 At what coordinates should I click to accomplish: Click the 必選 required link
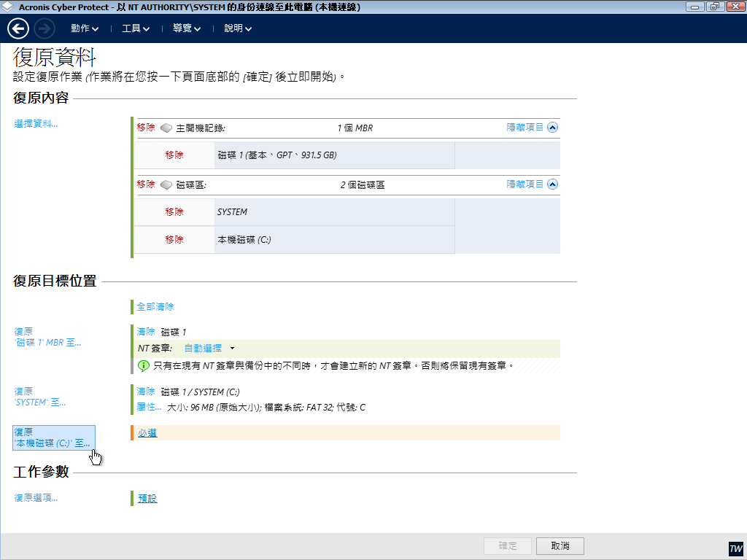(147, 433)
